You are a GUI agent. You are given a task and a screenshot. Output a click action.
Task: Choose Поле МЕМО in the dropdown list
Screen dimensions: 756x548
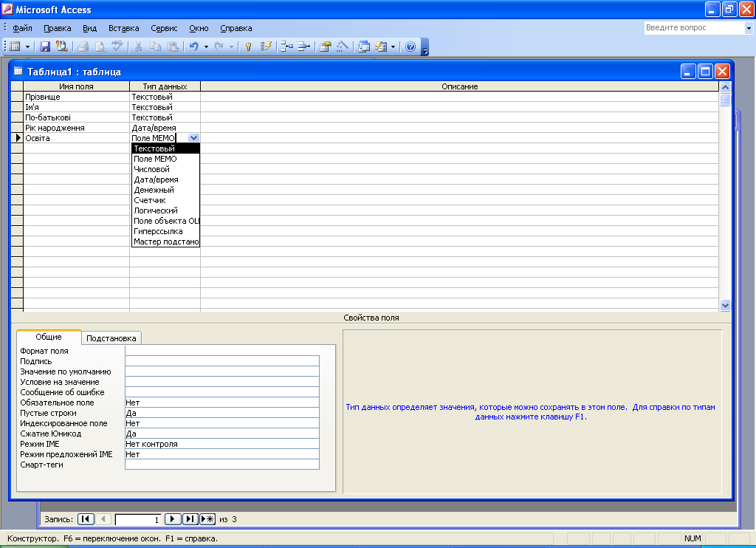point(165,159)
